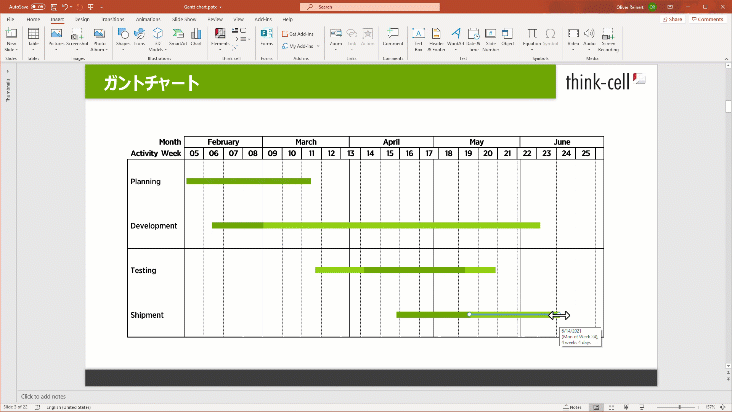The image size is (732, 412).
Task: Click Fit slide to window icon
Action: coord(723,407)
